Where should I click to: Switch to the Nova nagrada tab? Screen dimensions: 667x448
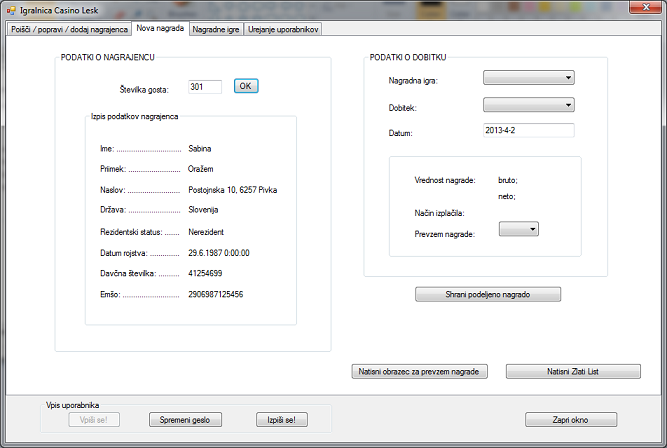pyautogui.click(x=161, y=29)
